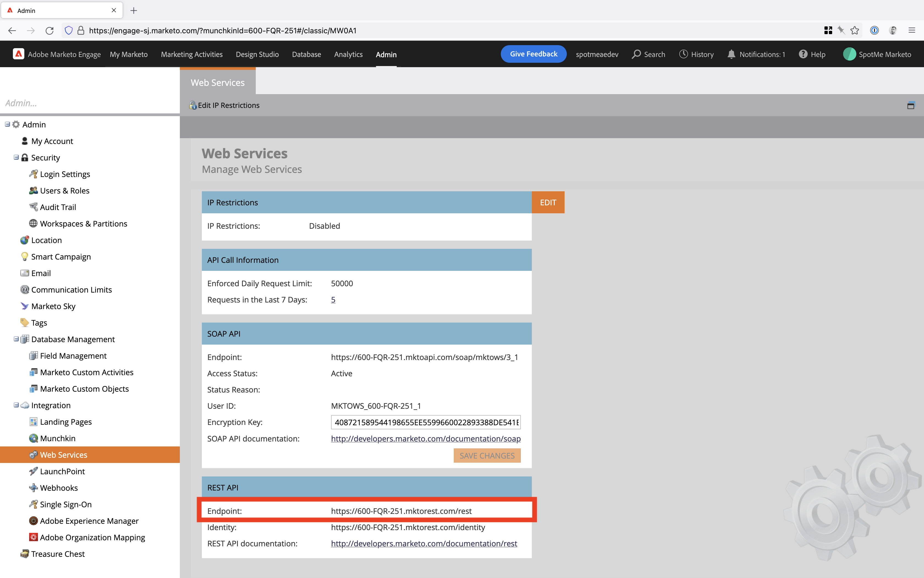Click the Tags label icon
Image resolution: width=924 pixels, height=578 pixels.
coord(25,323)
